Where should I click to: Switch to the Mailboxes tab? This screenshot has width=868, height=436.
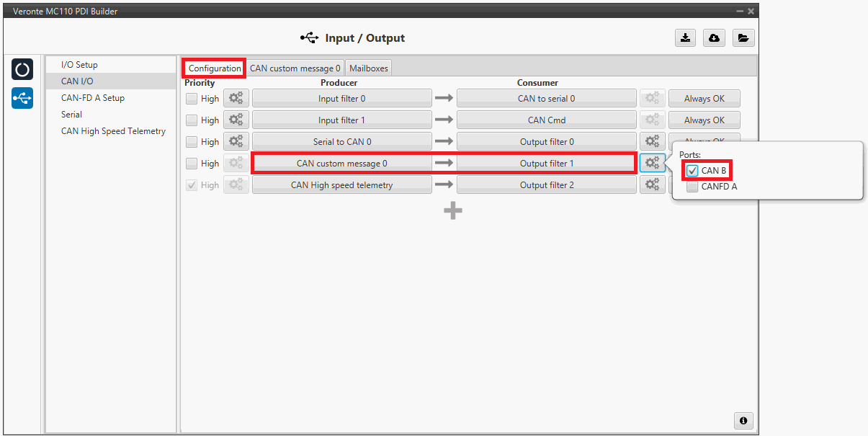[x=368, y=68]
